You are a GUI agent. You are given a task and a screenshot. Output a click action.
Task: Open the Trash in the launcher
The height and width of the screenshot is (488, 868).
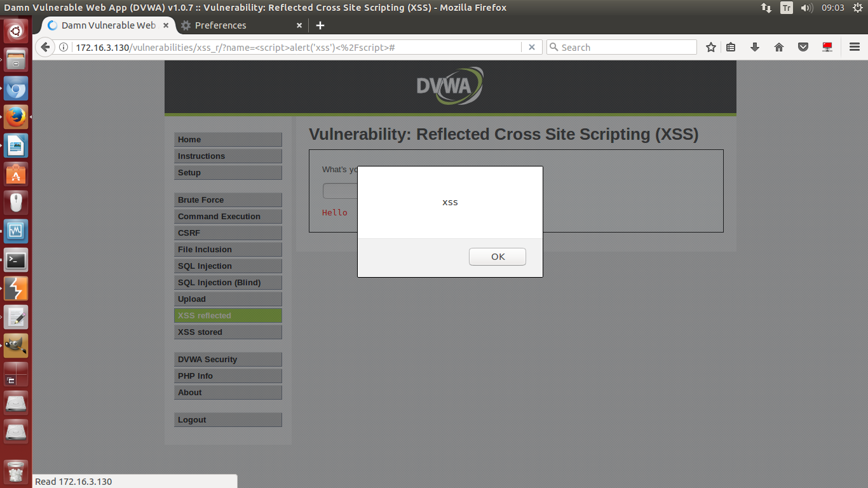click(x=16, y=472)
